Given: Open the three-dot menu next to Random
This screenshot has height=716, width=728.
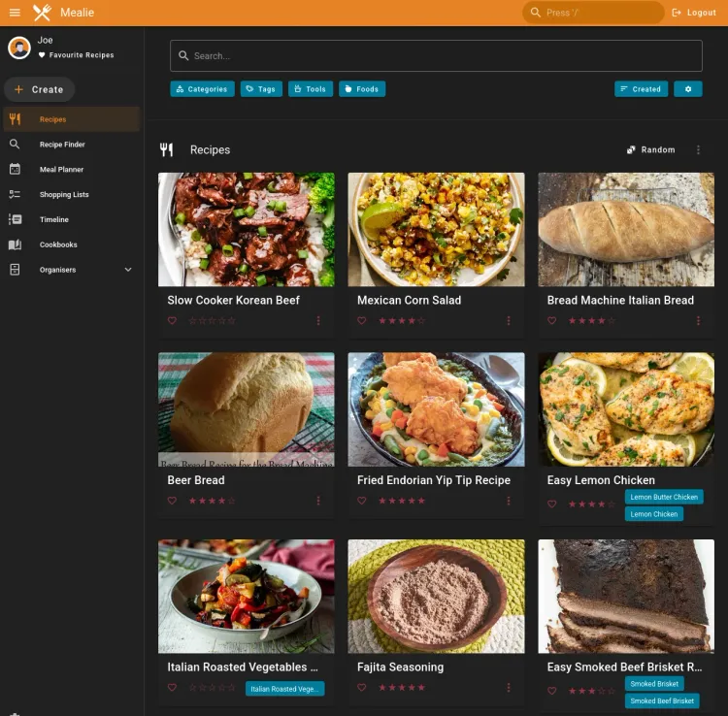Looking at the screenshot, I should pyautogui.click(x=698, y=149).
